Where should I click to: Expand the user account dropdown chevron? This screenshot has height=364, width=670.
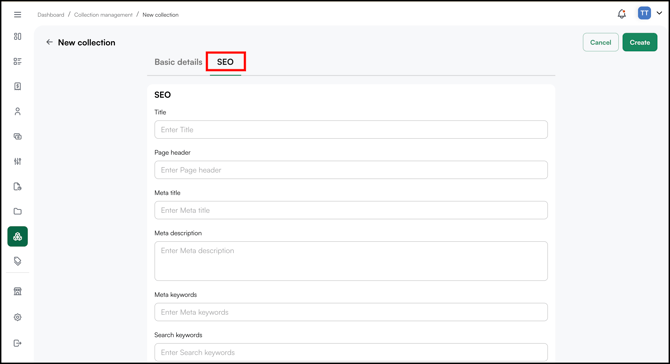(x=659, y=13)
